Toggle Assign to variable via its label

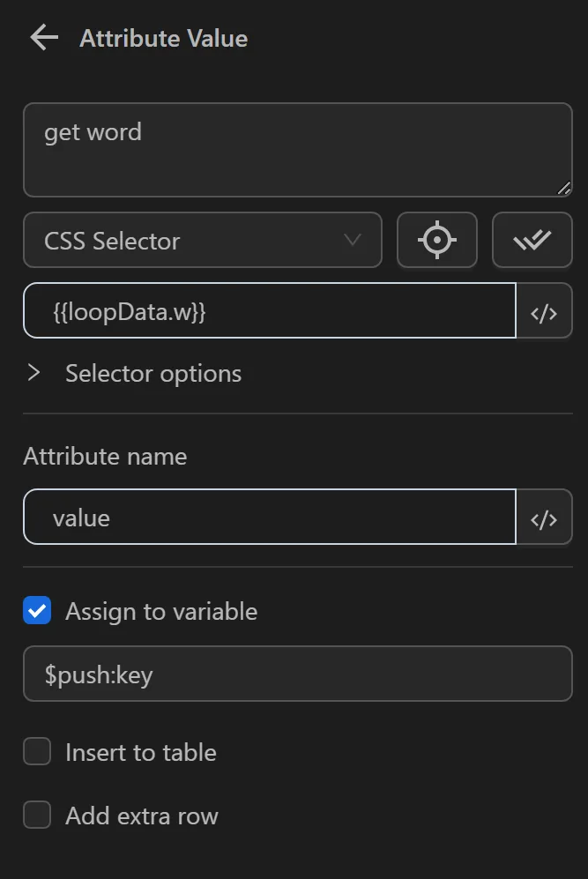160,611
